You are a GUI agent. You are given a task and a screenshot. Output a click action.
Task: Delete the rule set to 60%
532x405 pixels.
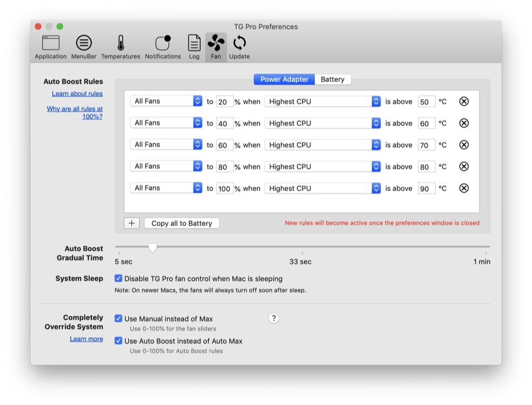pyautogui.click(x=464, y=145)
